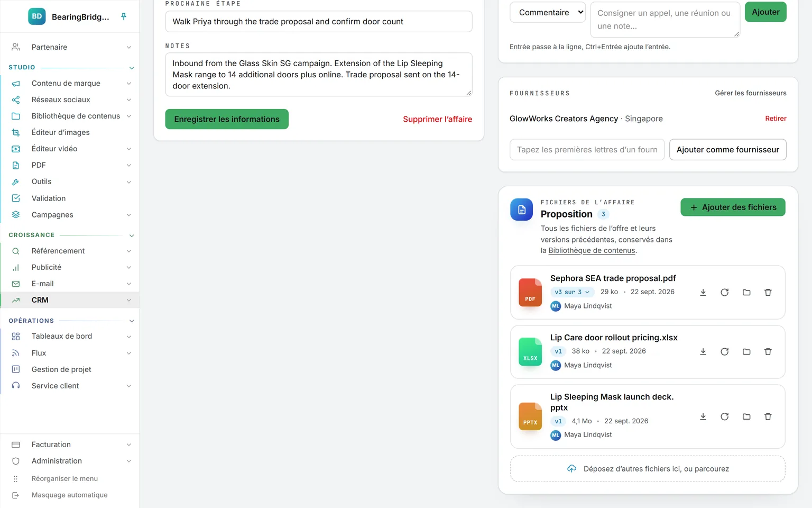Viewport: 812px width, 508px height.
Task: Click the Notes text area
Action: [319, 75]
